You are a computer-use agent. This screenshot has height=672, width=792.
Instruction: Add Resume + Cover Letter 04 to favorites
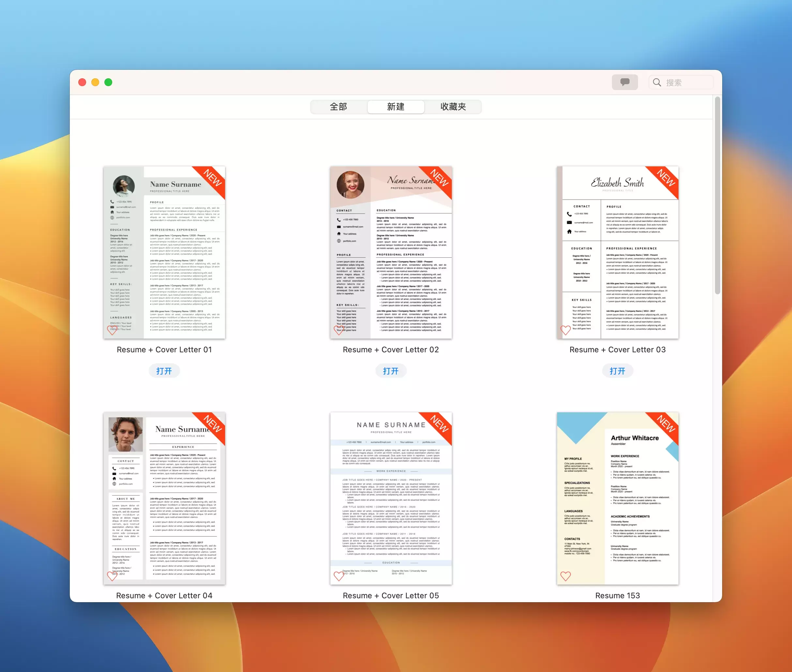(x=112, y=576)
